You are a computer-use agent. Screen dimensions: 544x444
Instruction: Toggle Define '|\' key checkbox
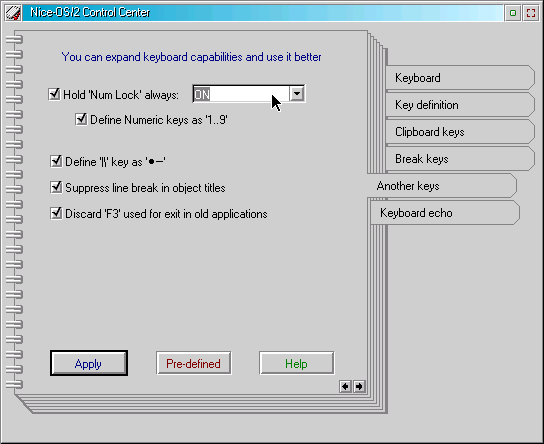click(x=56, y=162)
